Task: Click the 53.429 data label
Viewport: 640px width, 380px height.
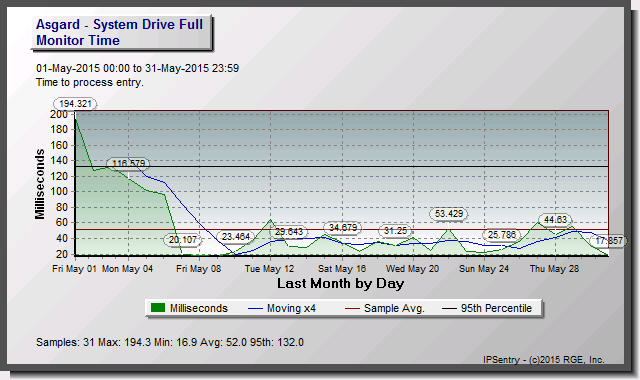Action: pyautogui.click(x=449, y=213)
